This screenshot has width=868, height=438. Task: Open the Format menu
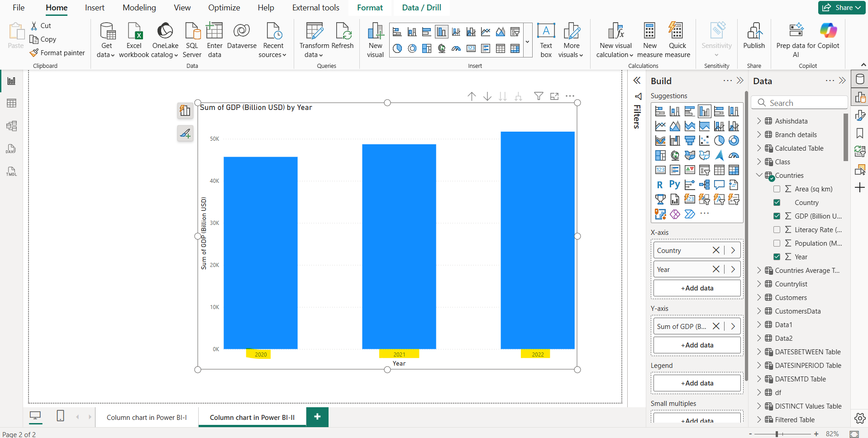[x=370, y=8]
